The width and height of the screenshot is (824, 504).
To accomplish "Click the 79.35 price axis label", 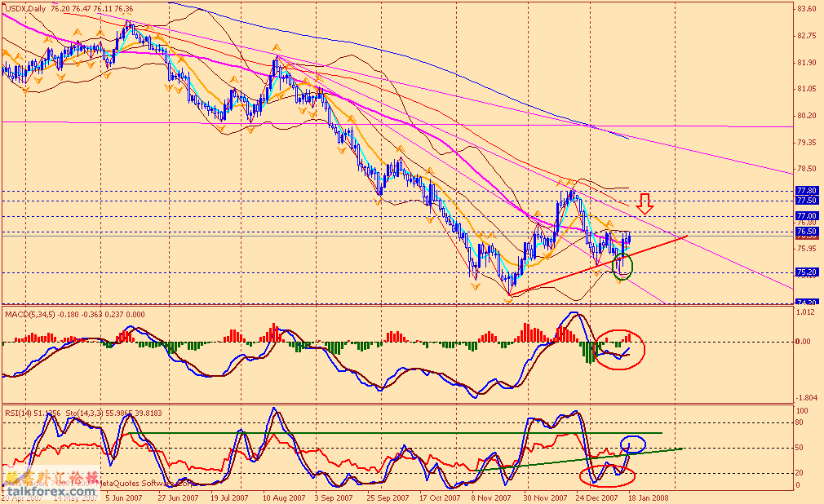I will pos(807,143).
